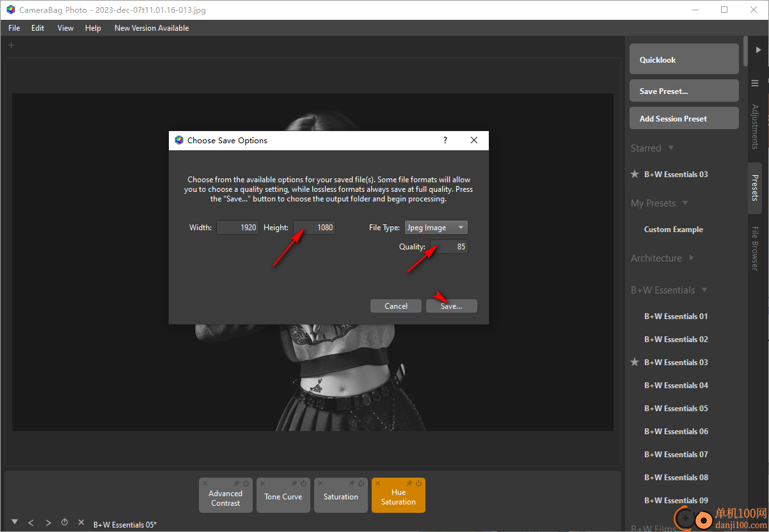This screenshot has width=769, height=532.
Task: Click the Quality input field
Action: click(448, 247)
